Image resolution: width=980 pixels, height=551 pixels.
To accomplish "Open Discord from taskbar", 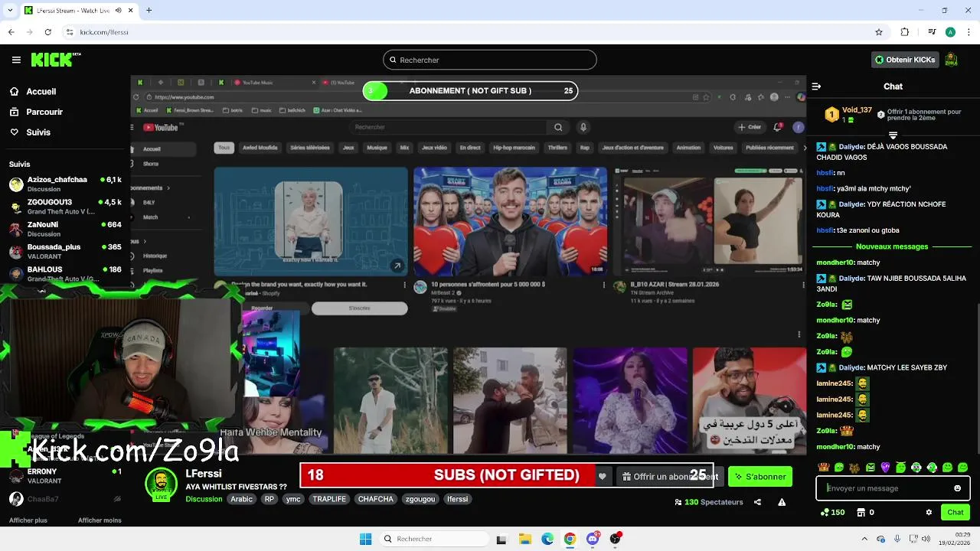I will pyautogui.click(x=593, y=539).
